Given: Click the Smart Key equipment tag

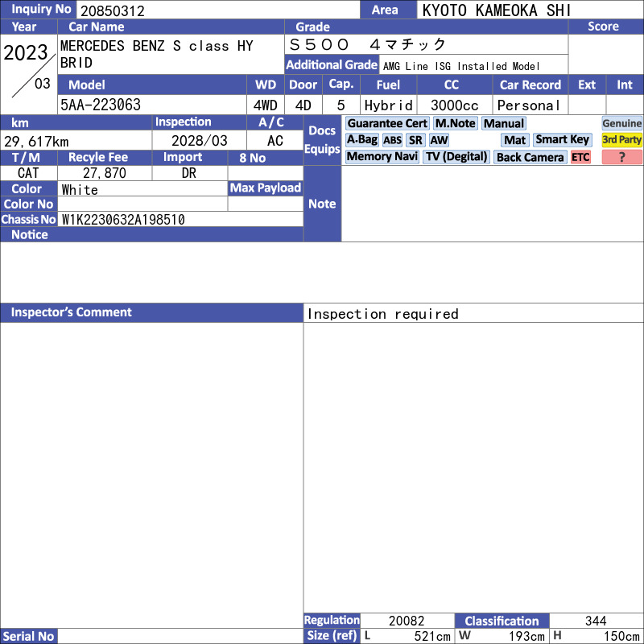Looking at the screenshot, I should (562, 140).
